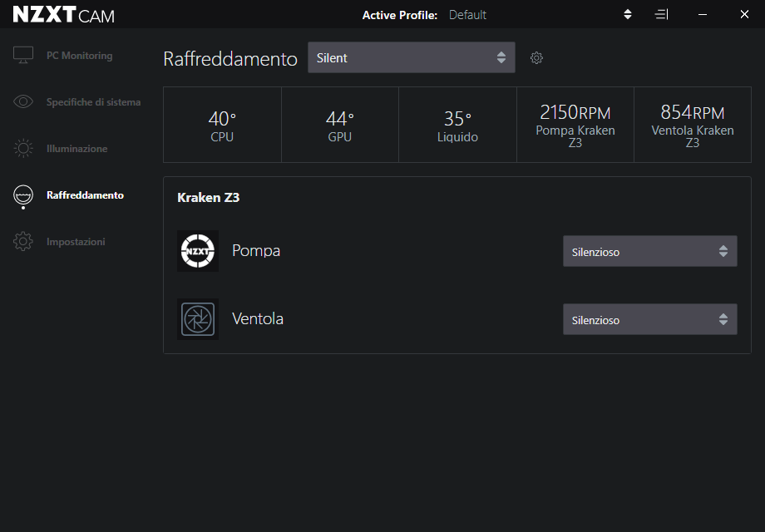Click the NZXT pump icon
Screen dimensions: 765x532
pos(198,251)
